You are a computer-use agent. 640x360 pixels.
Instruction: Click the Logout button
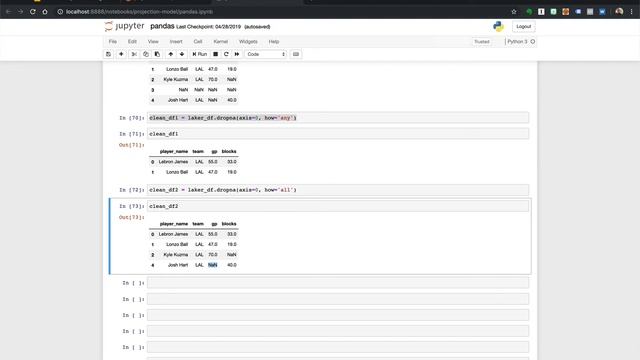[x=524, y=27]
